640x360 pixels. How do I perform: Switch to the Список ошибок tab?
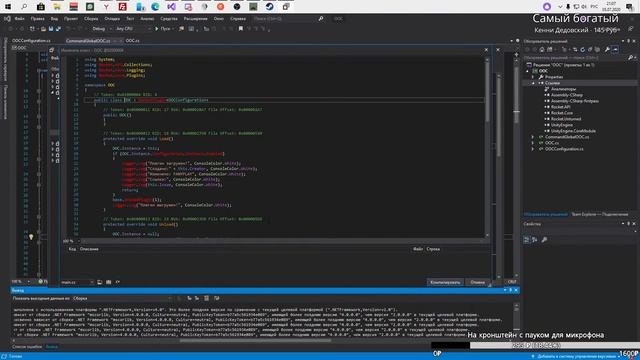coord(27,347)
